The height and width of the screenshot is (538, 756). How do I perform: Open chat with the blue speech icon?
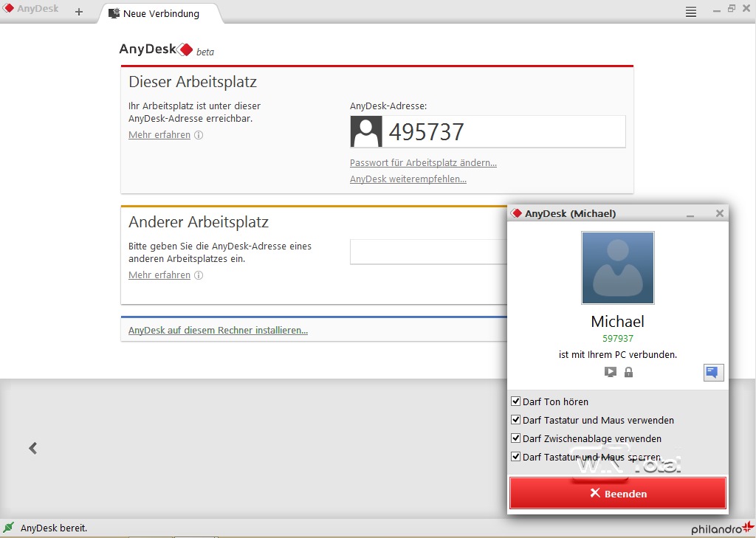(713, 372)
